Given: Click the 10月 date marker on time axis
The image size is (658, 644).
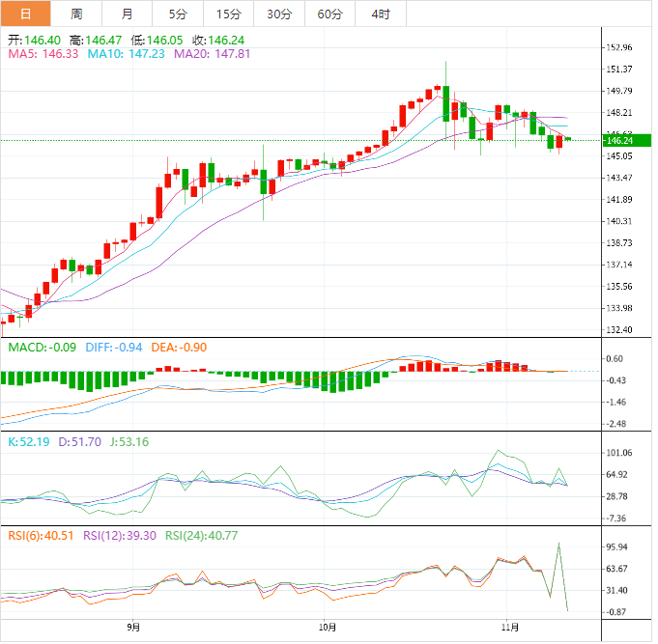Looking at the screenshot, I should click(329, 627).
